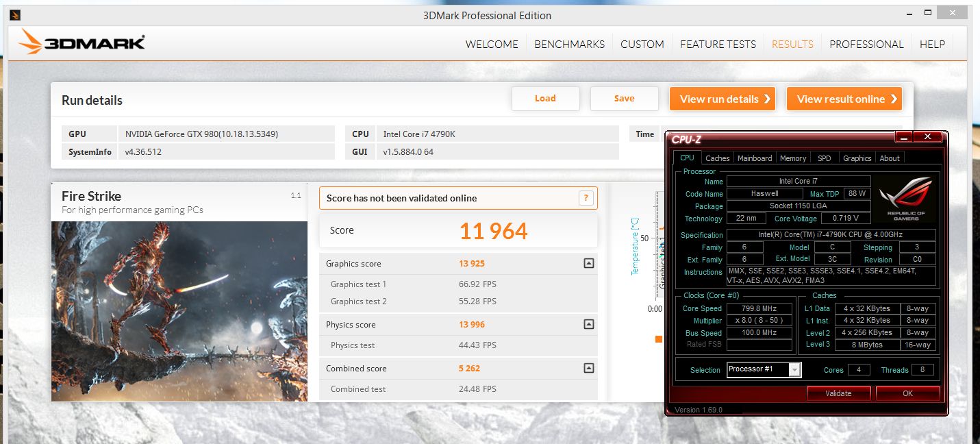Select the RESULTS tab
Screen dimensions: 980x444
click(792, 44)
